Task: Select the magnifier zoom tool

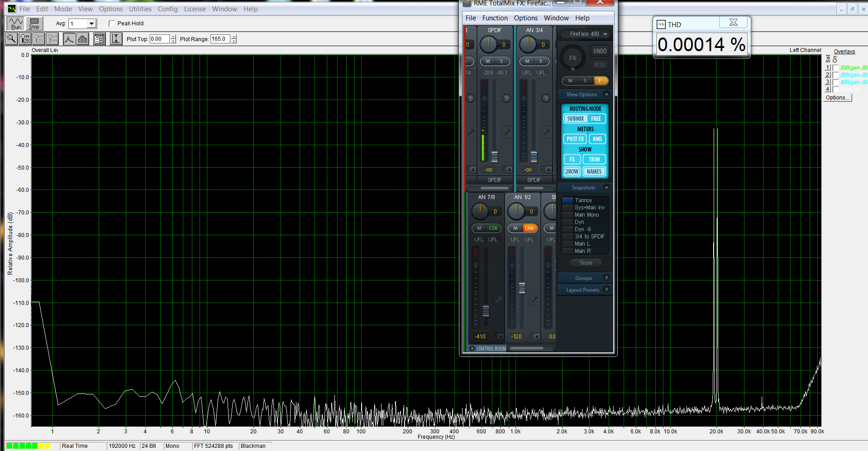Action: tap(11, 39)
